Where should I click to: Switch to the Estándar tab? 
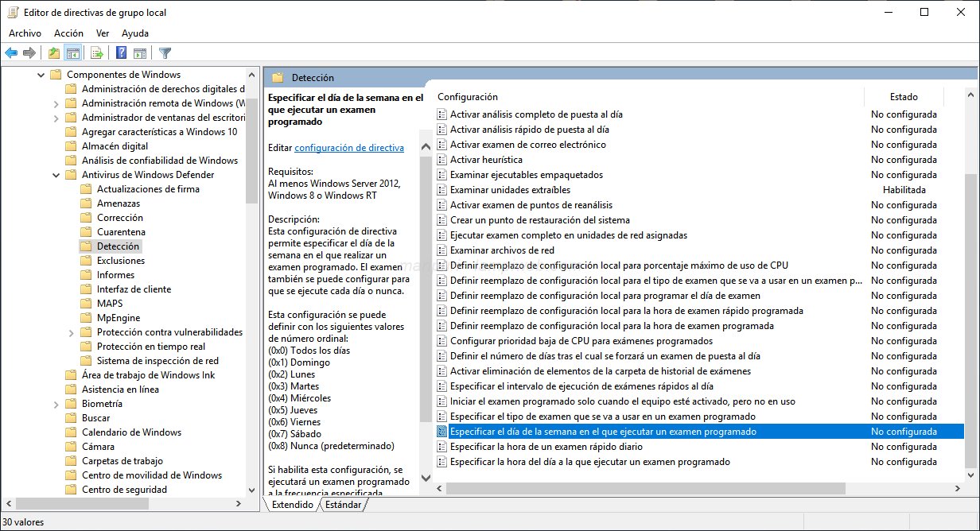(x=343, y=505)
